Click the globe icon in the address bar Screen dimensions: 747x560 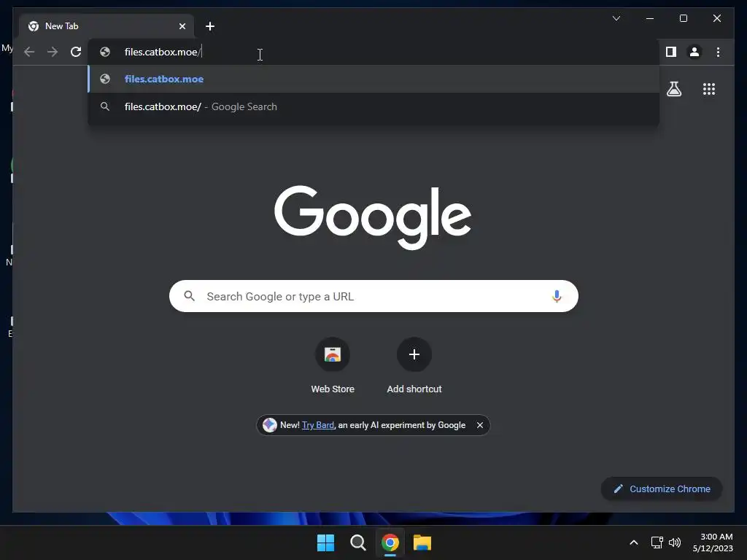pyautogui.click(x=105, y=52)
